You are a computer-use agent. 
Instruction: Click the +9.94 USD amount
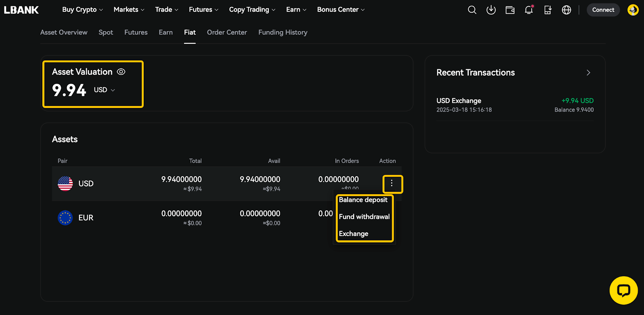578,101
